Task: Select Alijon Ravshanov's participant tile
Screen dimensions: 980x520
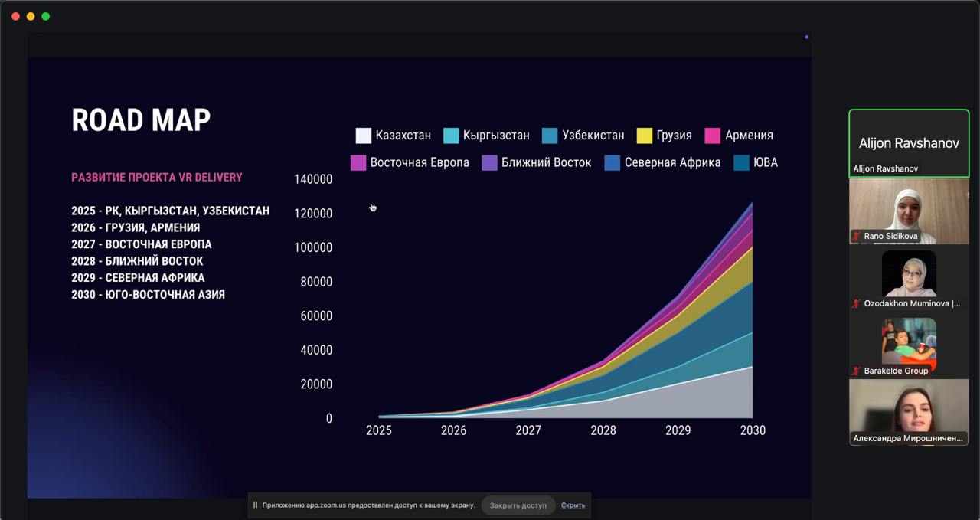Action: coord(909,143)
